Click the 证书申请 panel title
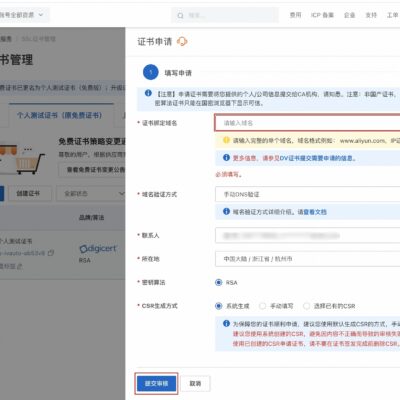 click(x=155, y=42)
